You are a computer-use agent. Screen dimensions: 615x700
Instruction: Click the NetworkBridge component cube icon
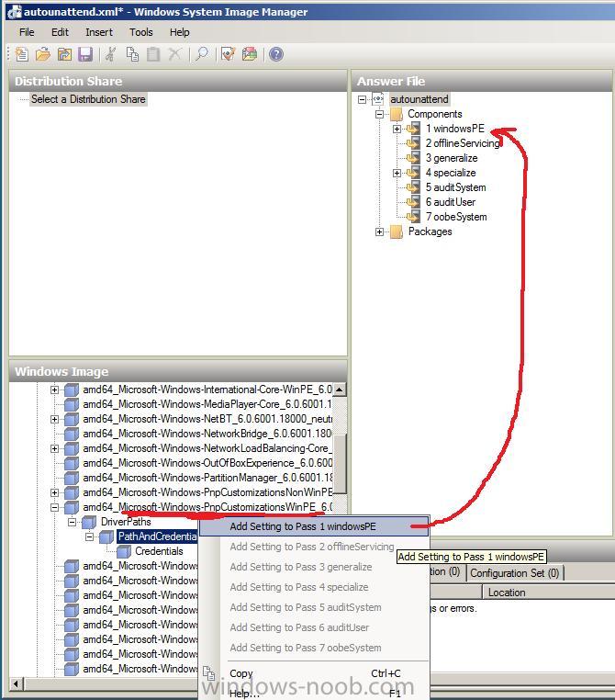[x=72, y=434]
